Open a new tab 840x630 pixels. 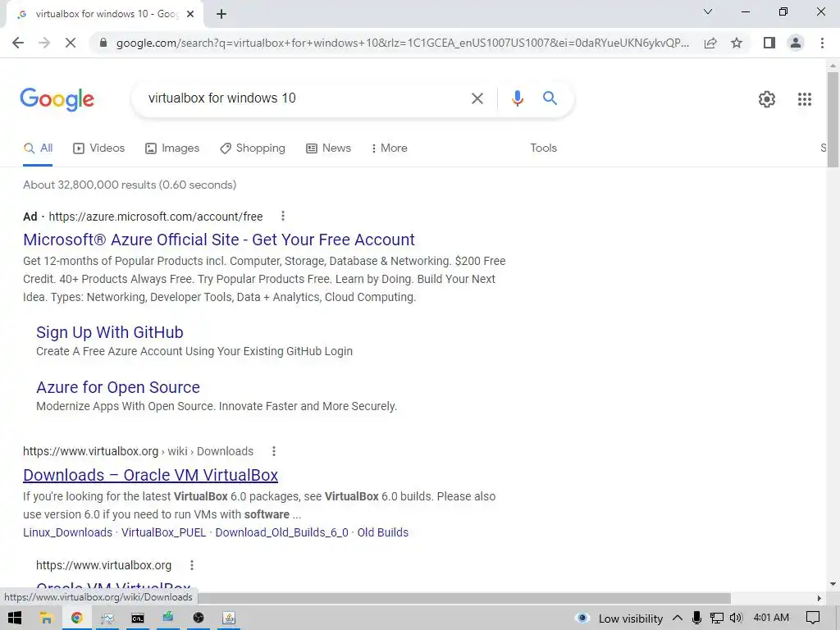(x=221, y=14)
